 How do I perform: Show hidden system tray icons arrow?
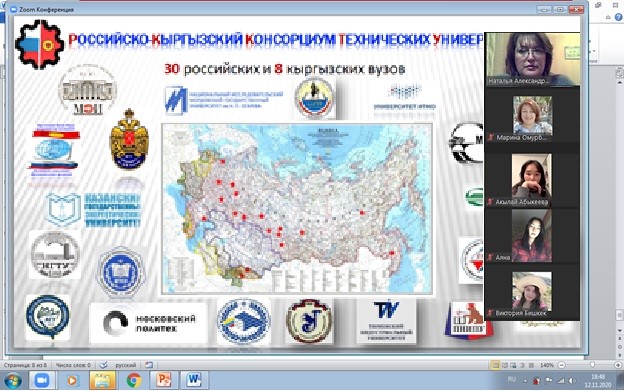[x=525, y=381]
